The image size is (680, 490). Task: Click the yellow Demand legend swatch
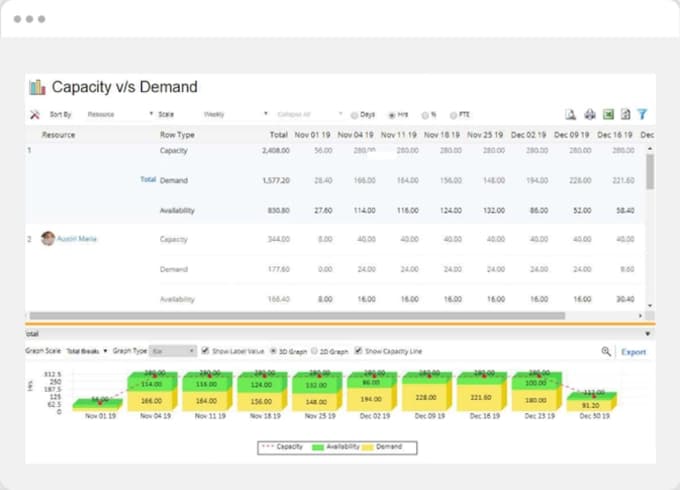[367, 447]
